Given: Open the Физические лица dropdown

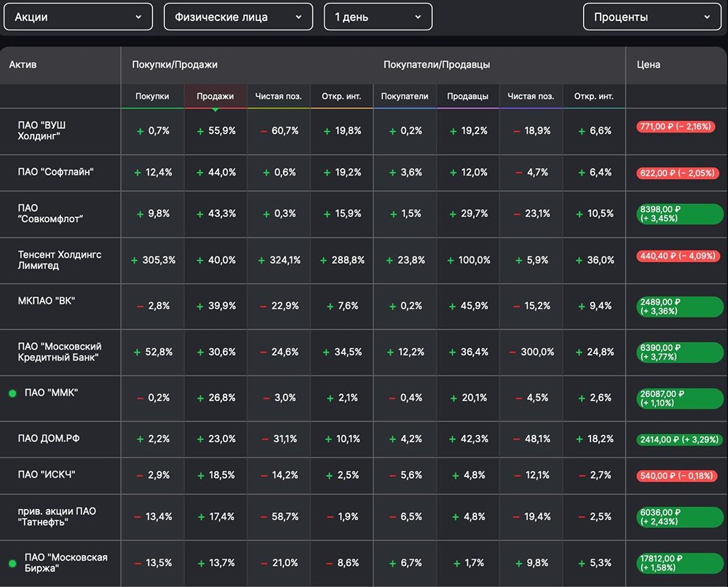Looking at the screenshot, I should (238, 17).
